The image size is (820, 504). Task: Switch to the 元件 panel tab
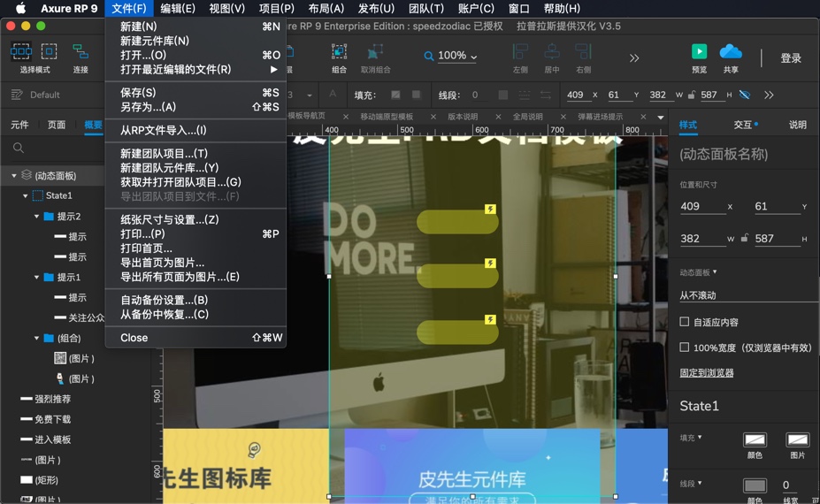19,125
